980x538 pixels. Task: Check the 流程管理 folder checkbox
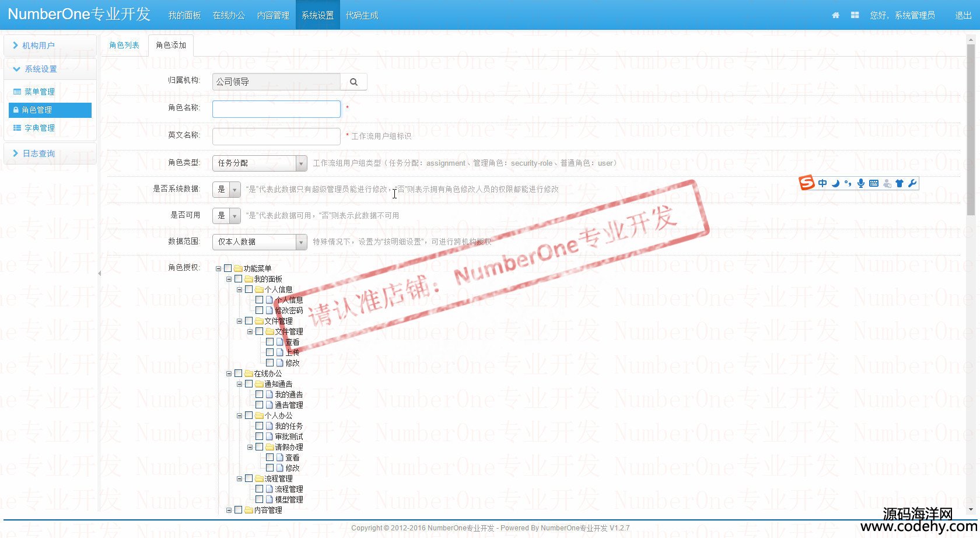point(249,478)
